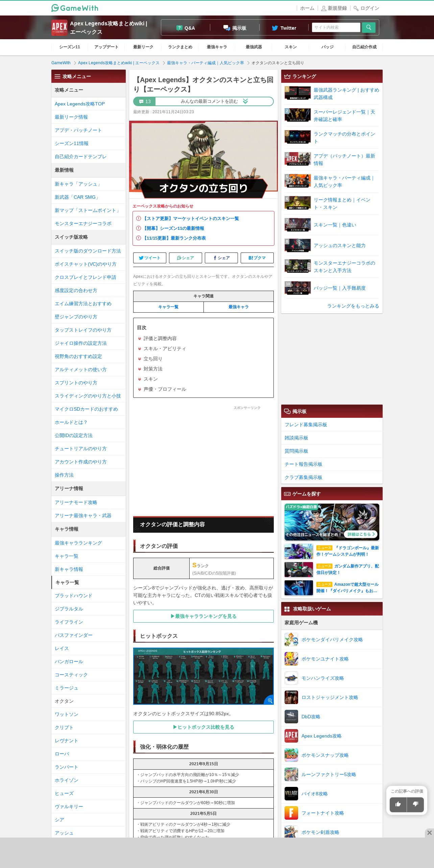Open ランキングをもっとみる link

(x=353, y=306)
